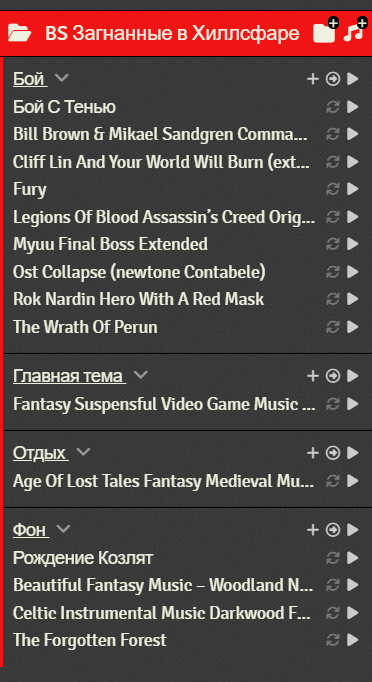Add a sound to Бой playlist

tap(312, 79)
